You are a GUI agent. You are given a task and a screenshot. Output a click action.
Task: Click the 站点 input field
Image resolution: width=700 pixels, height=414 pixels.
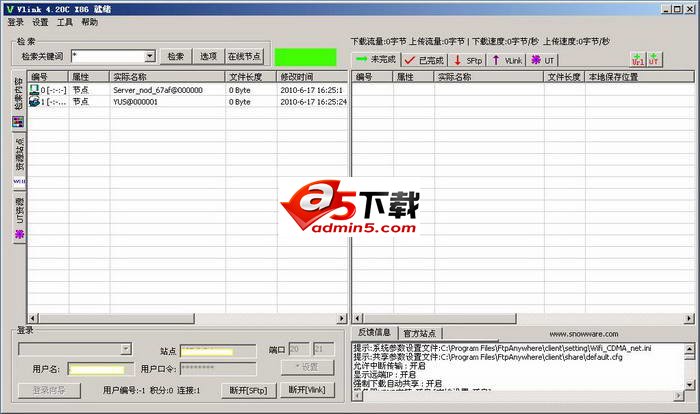(x=218, y=351)
